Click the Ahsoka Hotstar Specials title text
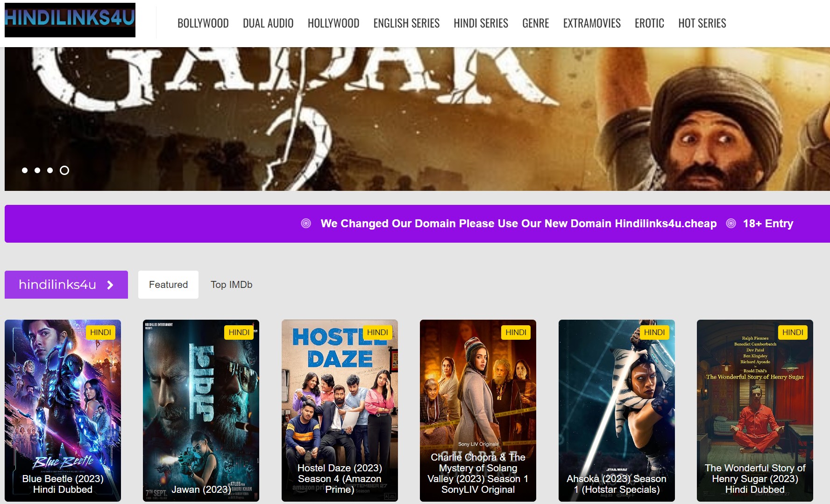 click(x=617, y=484)
